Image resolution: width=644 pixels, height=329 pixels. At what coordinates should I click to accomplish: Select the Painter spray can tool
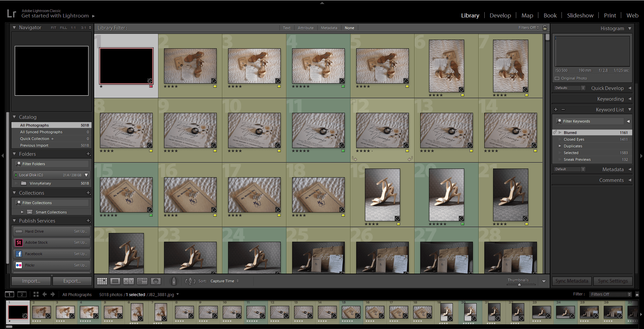click(174, 281)
